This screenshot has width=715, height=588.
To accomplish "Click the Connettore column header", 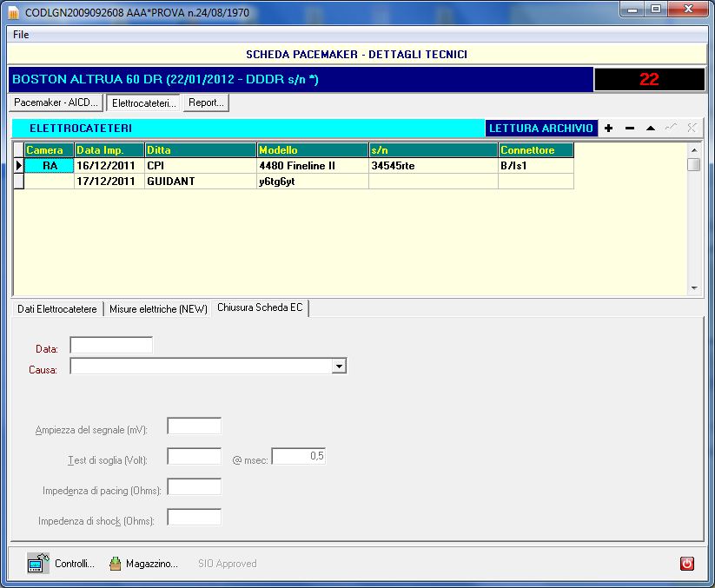I will [536, 150].
